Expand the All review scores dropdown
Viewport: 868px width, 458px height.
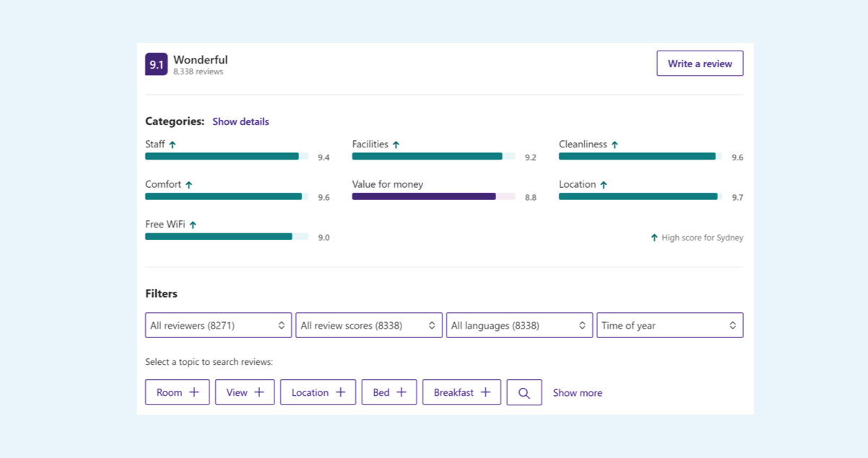368,325
